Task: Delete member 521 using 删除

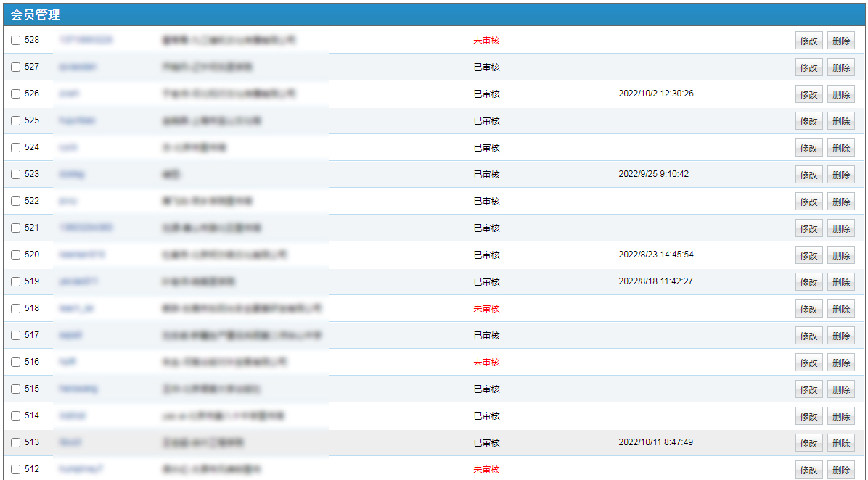Action: point(840,228)
